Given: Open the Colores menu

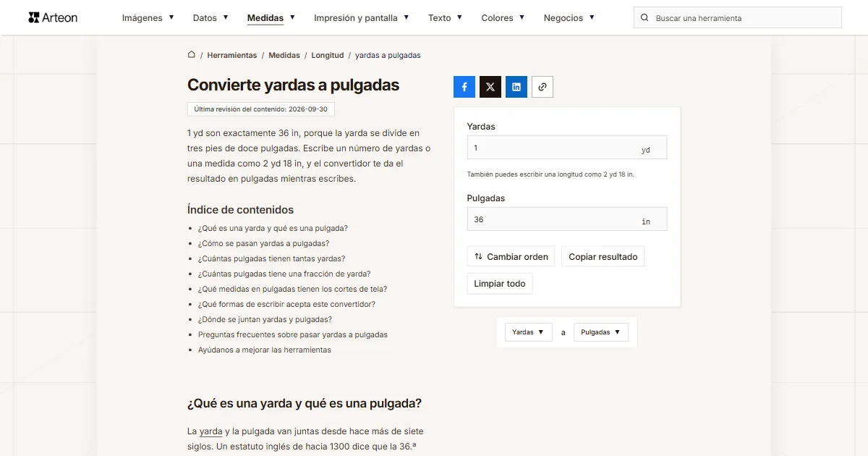Looking at the screenshot, I should 503,18.
